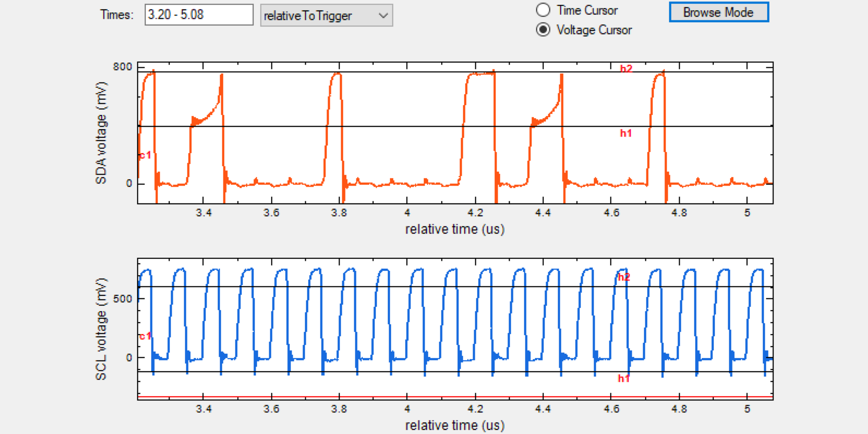Viewport: 868px width, 434px height.
Task: Click the SCL voltage (mV) axis label
Action: coord(101,329)
